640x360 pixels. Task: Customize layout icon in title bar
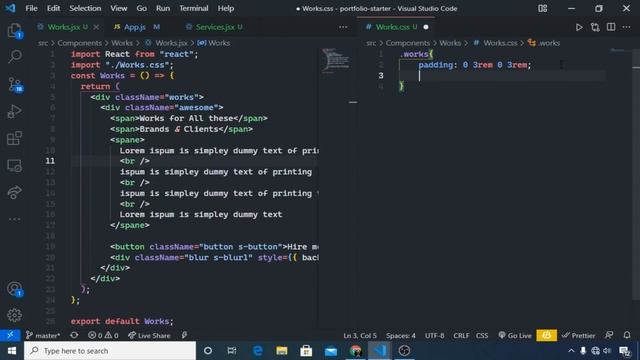(x=542, y=8)
